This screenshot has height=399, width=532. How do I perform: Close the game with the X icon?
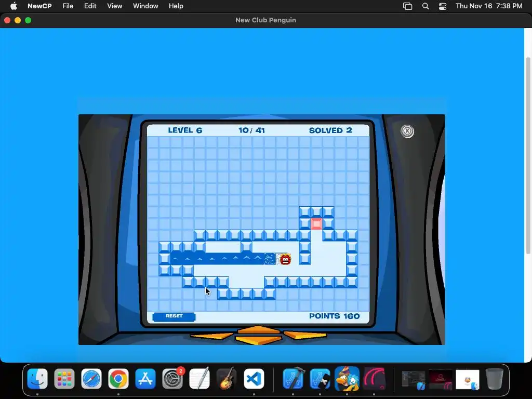(407, 131)
